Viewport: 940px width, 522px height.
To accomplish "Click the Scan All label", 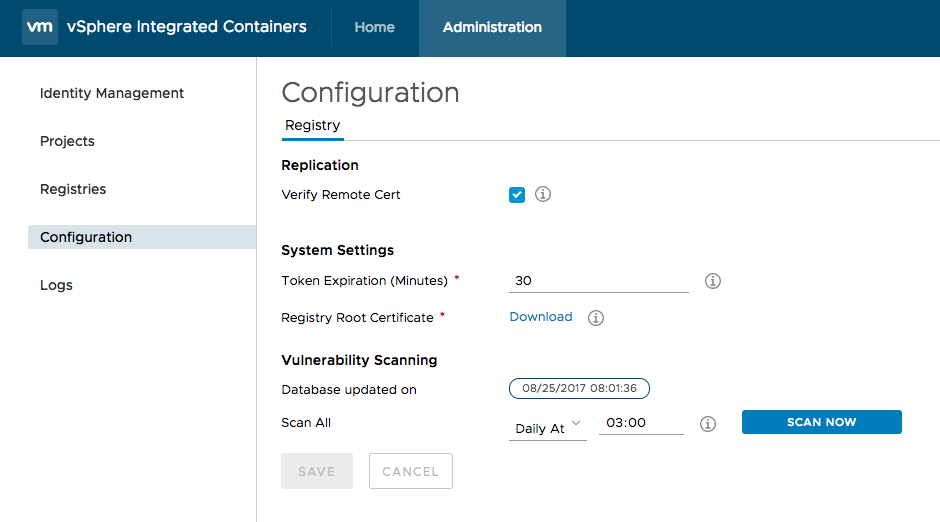I will (x=306, y=423).
